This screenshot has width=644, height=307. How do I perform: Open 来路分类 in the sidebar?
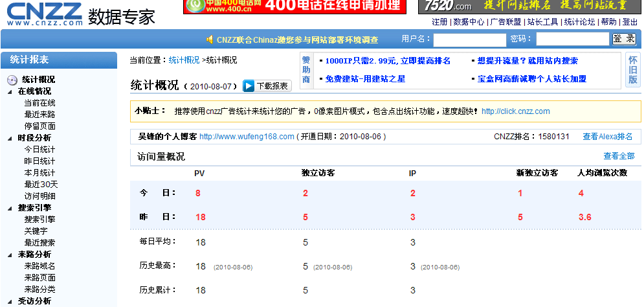(x=39, y=290)
